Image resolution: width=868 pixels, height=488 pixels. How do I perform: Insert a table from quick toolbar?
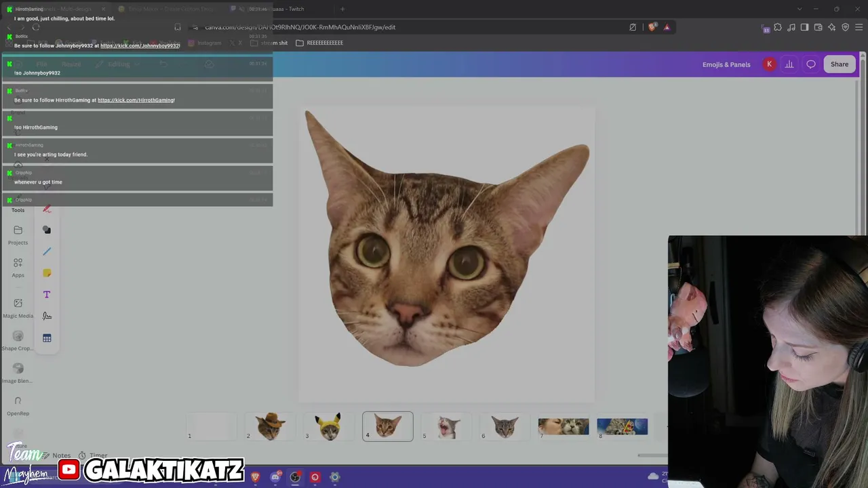(x=47, y=338)
